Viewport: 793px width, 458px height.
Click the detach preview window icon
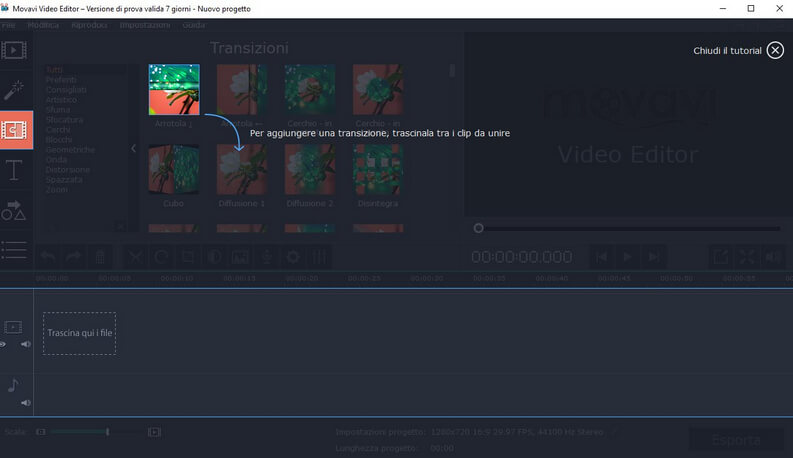721,257
